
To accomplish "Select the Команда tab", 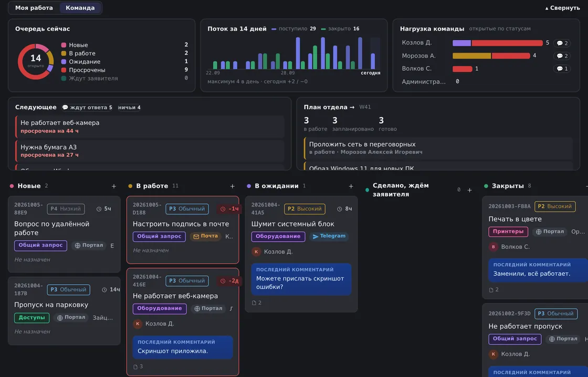I will 80,8.
